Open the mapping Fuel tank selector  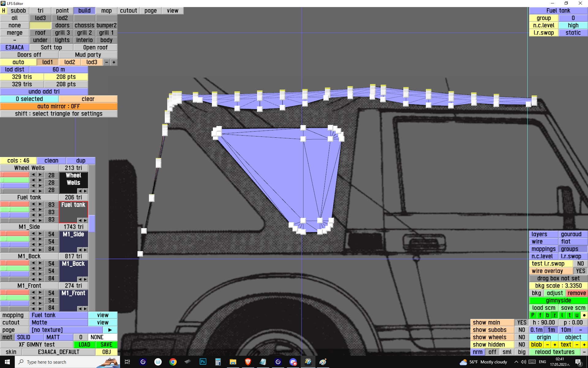(x=58, y=315)
